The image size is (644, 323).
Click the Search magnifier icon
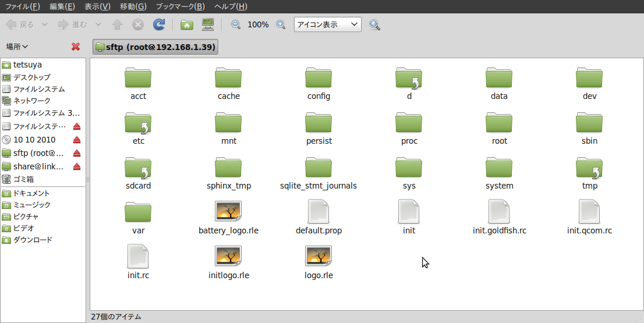coord(374,24)
